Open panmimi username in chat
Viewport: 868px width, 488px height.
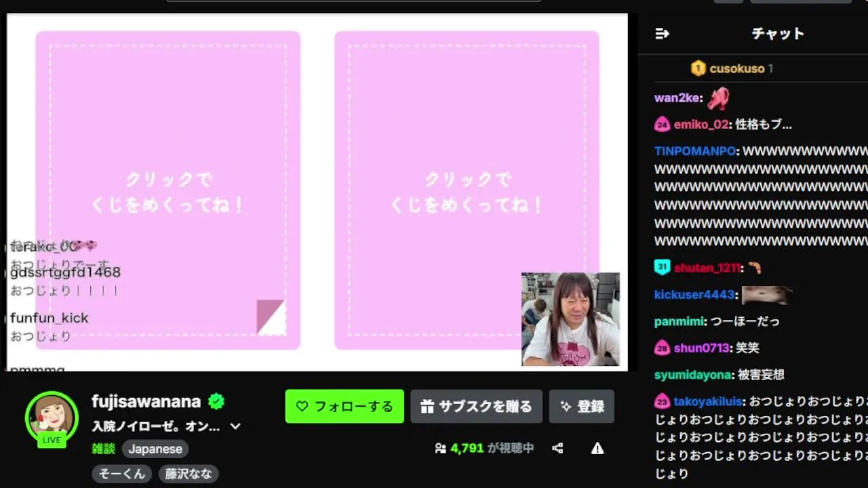coord(680,321)
